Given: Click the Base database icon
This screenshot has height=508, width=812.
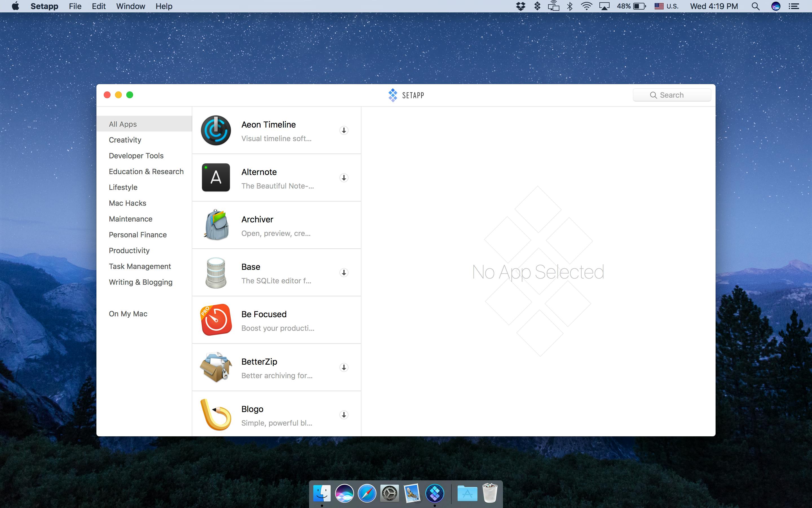Looking at the screenshot, I should click(x=216, y=272).
